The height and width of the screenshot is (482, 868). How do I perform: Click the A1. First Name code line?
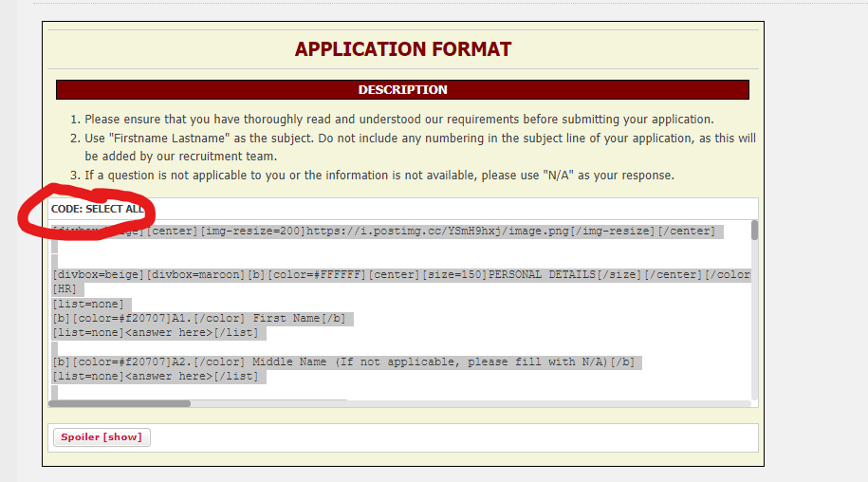click(199, 319)
